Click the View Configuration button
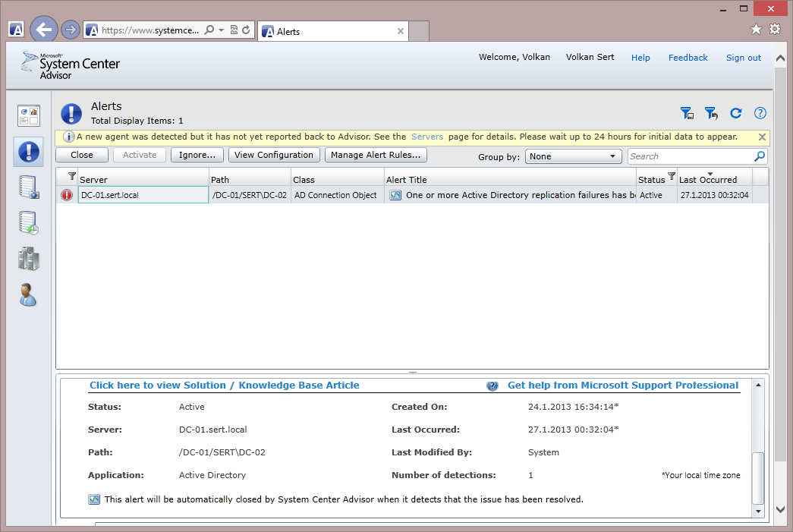Viewport: 793px width, 532px height. tap(274, 155)
